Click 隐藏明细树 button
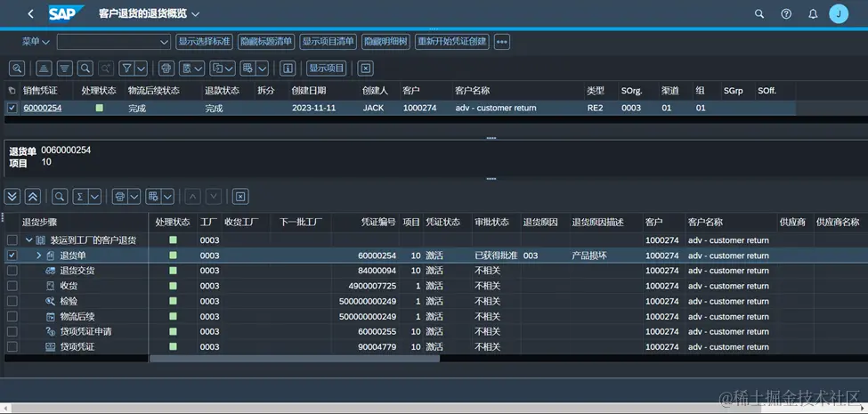Screen dimensions: 868x414 [385, 42]
